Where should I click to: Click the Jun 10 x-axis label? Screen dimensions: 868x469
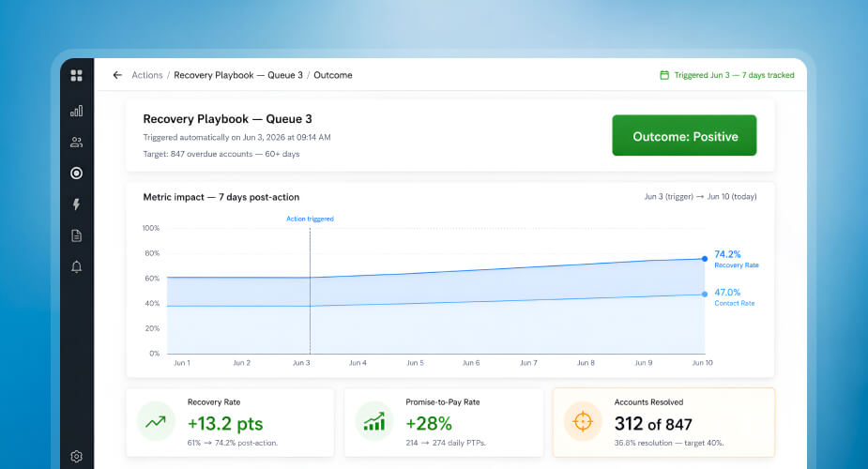[703, 363]
